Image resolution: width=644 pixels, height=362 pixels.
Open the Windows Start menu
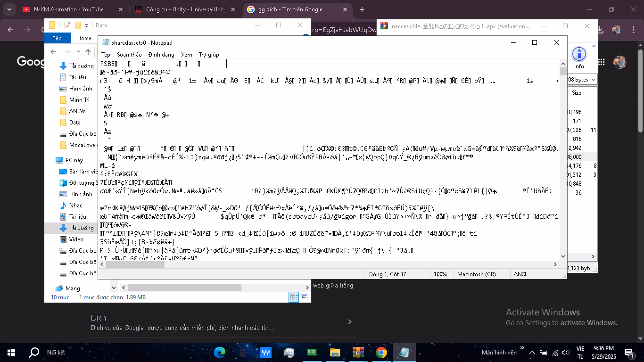11,352
